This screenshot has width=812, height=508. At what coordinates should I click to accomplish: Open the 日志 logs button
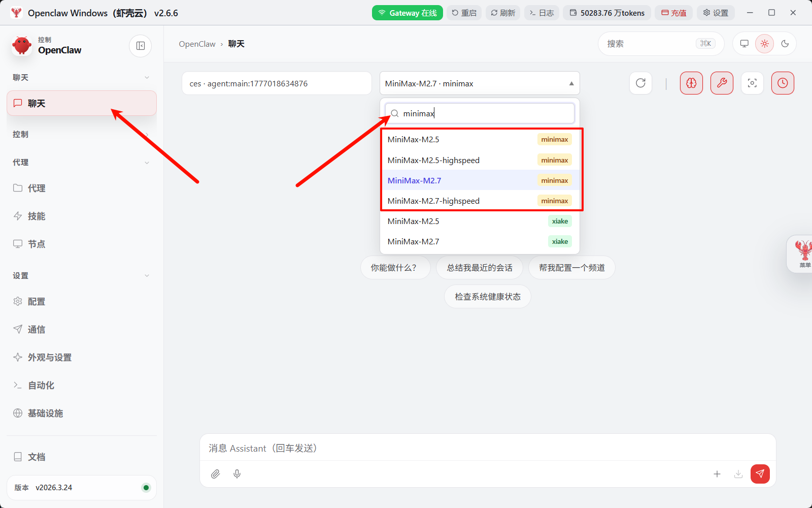point(542,13)
